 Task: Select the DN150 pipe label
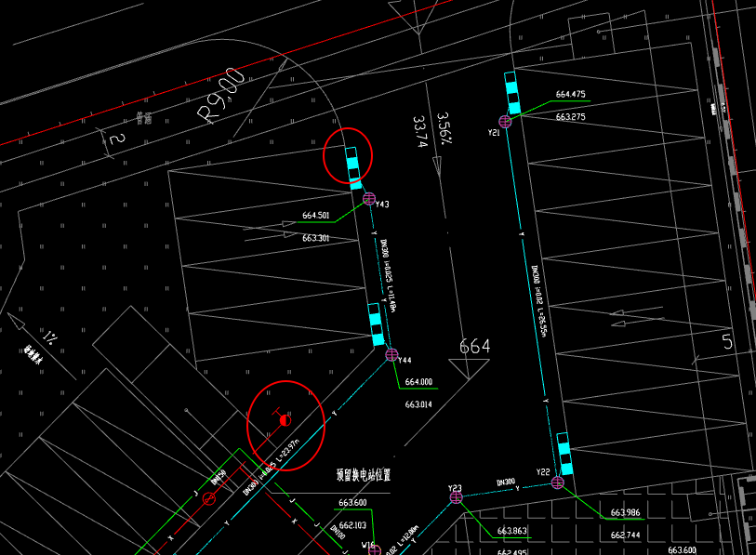tap(219, 478)
